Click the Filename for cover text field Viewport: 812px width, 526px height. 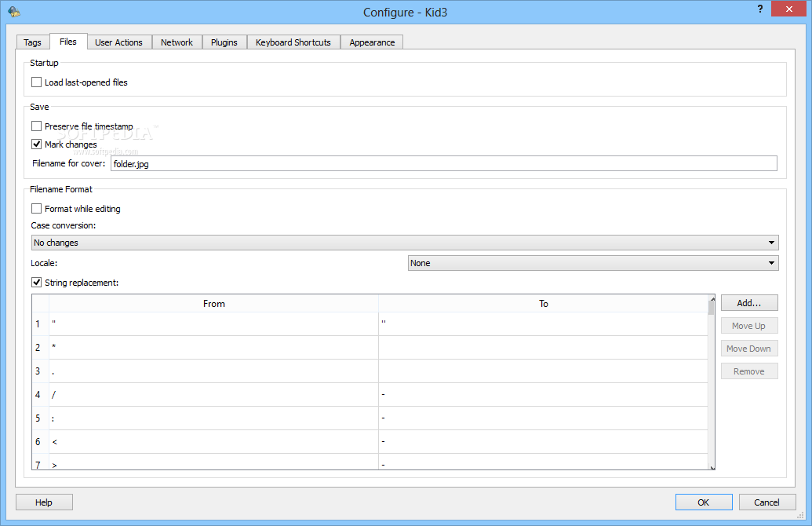(x=444, y=164)
